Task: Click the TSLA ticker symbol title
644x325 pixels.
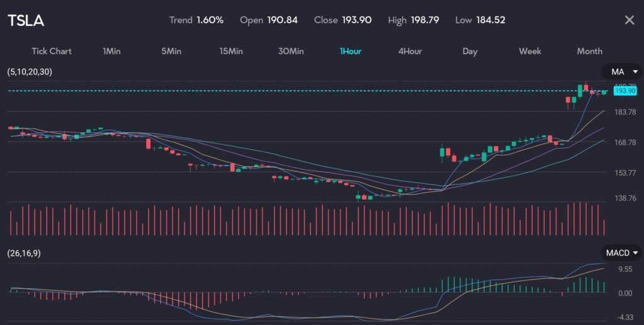Action: (x=26, y=20)
